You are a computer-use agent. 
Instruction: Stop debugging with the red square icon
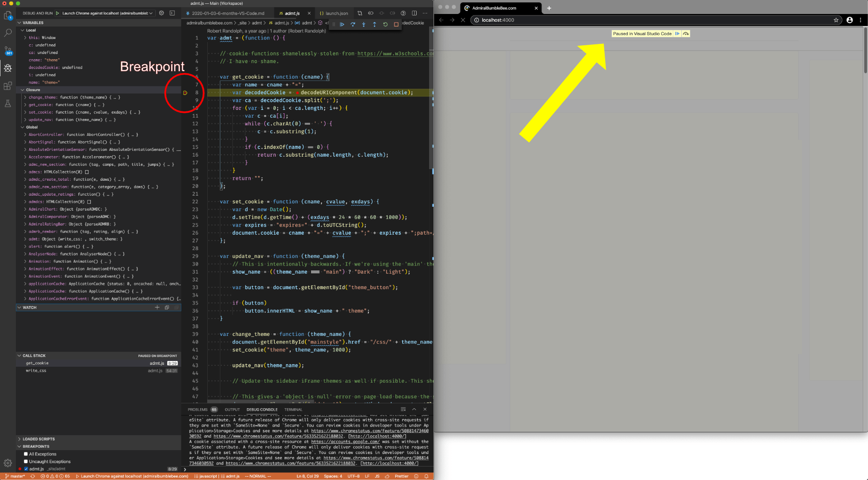tap(396, 25)
